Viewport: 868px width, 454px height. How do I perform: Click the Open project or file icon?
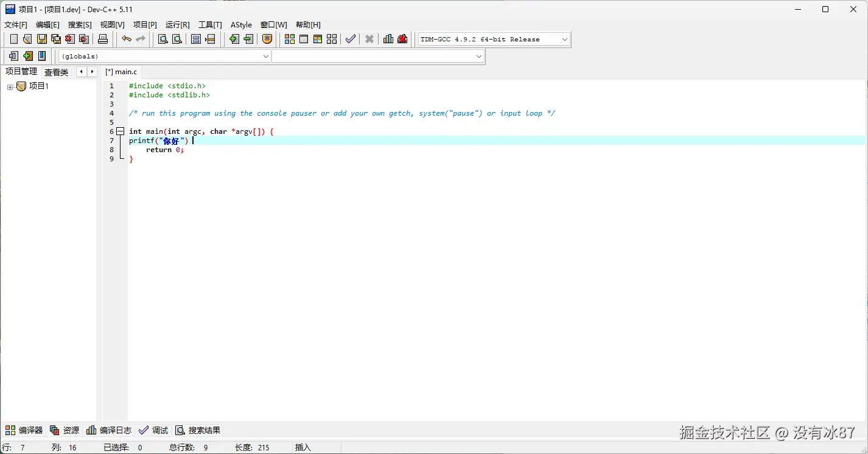coord(27,39)
